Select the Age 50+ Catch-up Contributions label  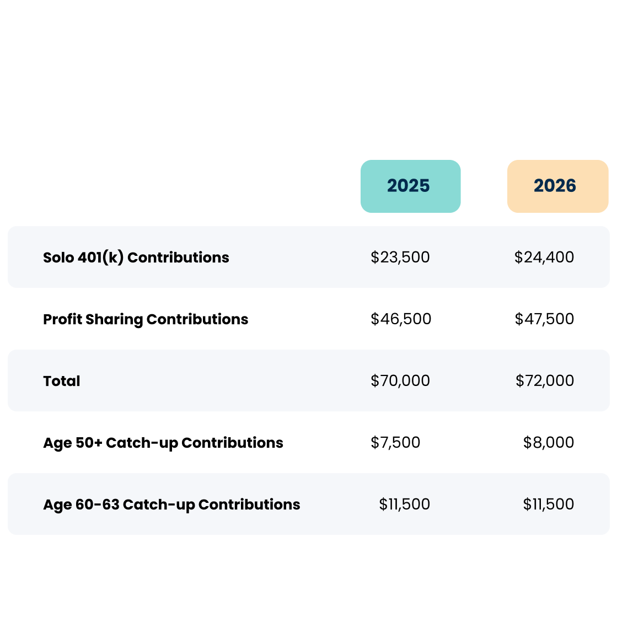click(163, 443)
